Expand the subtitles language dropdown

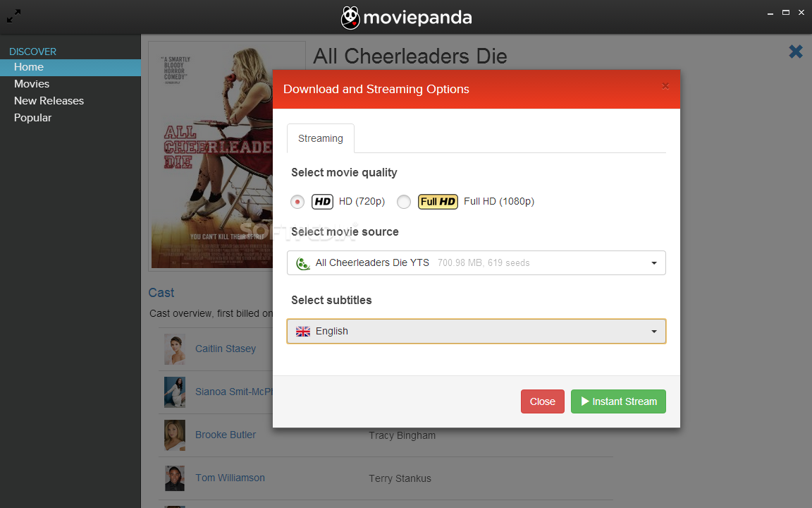tap(476, 331)
